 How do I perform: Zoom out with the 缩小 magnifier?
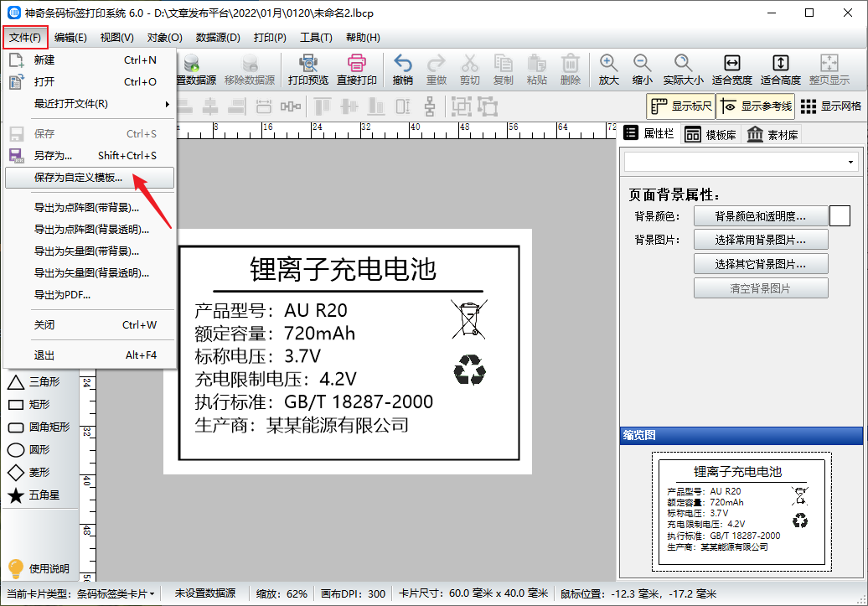click(642, 70)
